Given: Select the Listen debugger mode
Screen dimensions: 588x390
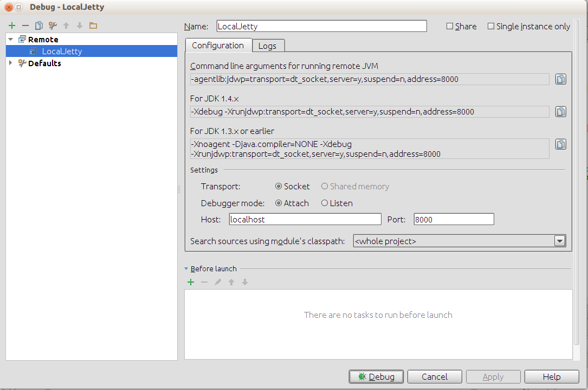Looking at the screenshot, I should 325,203.
